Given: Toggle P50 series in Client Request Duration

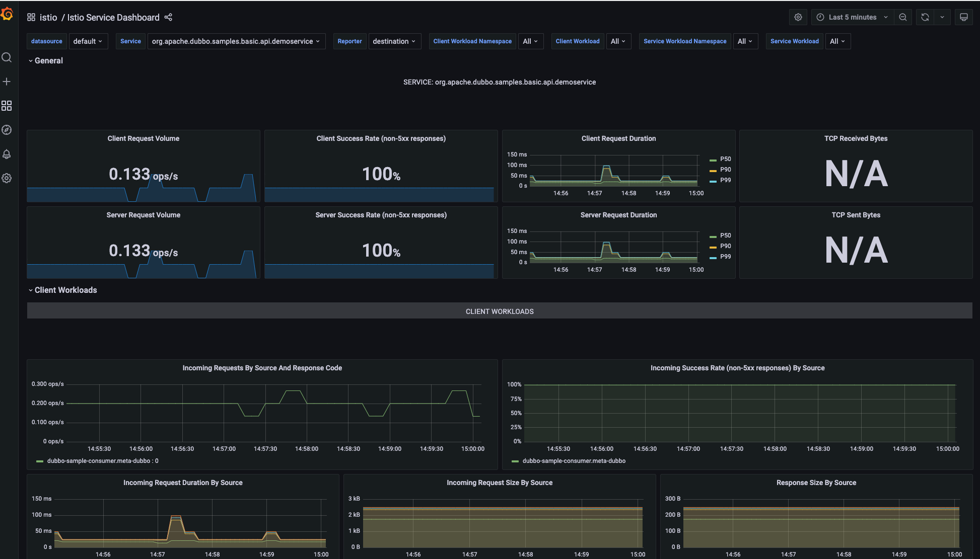Looking at the screenshot, I should (725, 159).
